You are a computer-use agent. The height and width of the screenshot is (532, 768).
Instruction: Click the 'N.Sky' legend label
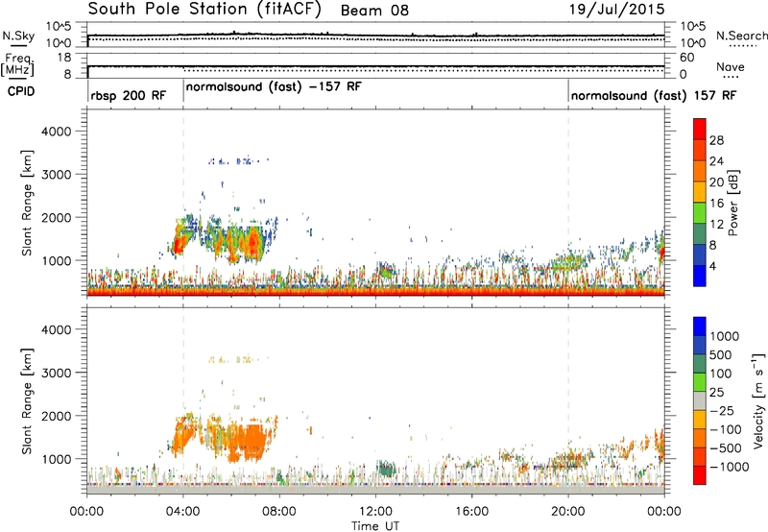point(18,36)
